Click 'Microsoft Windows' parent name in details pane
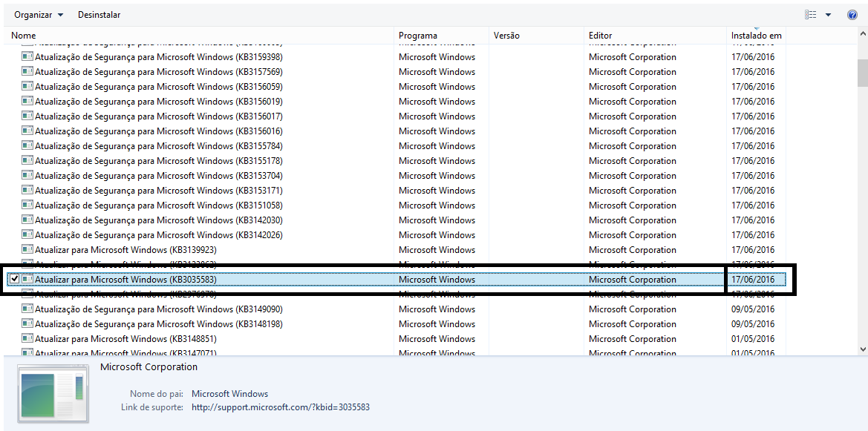This screenshot has width=868, height=431. point(229,394)
